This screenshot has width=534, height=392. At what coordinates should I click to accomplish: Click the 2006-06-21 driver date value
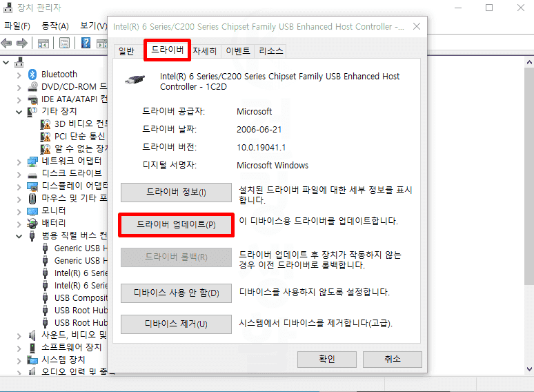pyautogui.click(x=259, y=130)
